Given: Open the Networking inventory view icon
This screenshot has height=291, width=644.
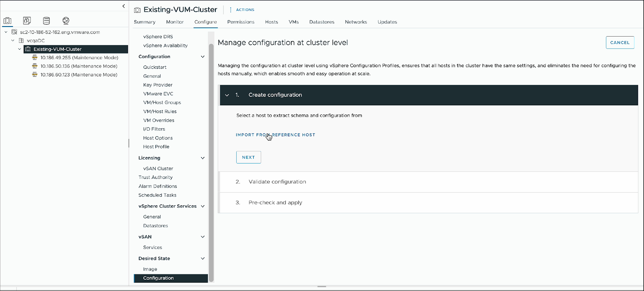Looking at the screenshot, I should (x=66, y=20).
